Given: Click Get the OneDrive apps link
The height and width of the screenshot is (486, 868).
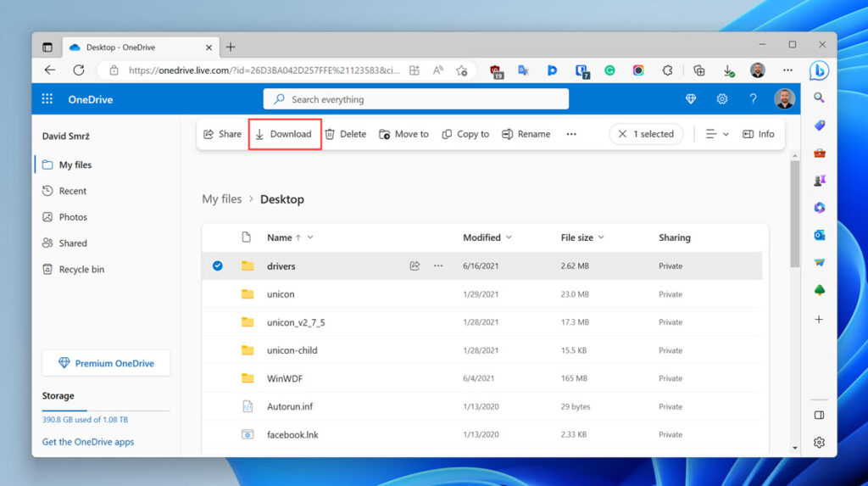Looking at the screenshot, I should tap(88, 442).
